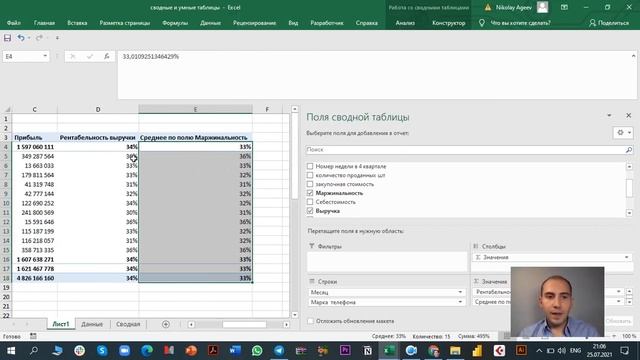Open Skype from the taskbar
This screenshot has height=360, width=640.
point(102,351)
